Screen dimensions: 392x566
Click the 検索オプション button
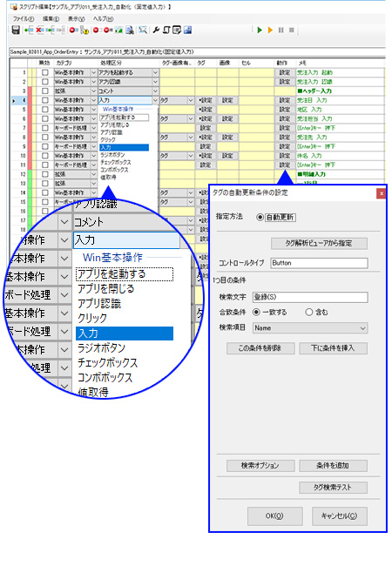coord(260,466)
